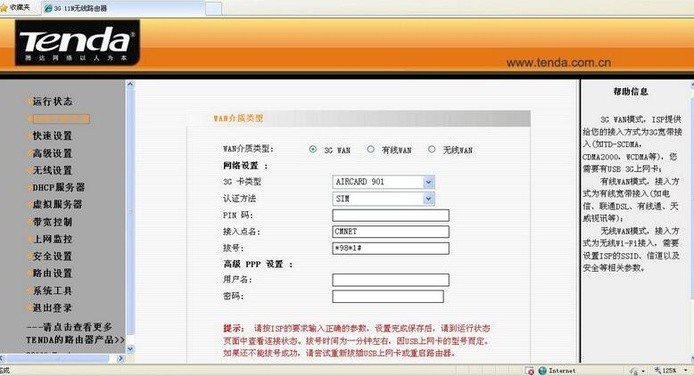This screenshot has height=376, width=694.
Task: Open the zoom level dropdown arrow
Action: (x=686, y=371)
